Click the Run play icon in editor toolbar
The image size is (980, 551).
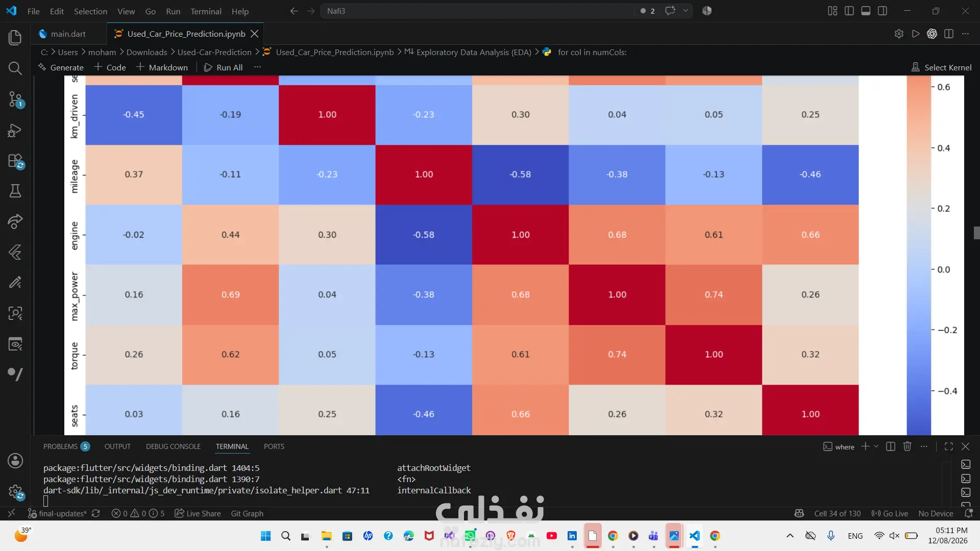click(916, 34)
